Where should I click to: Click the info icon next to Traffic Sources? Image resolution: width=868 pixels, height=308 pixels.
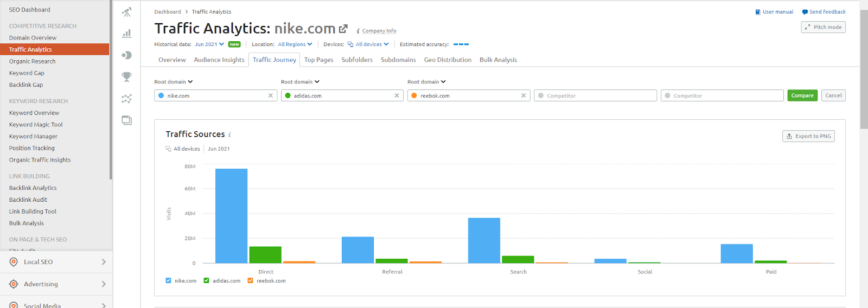click(x=229, y=135)
